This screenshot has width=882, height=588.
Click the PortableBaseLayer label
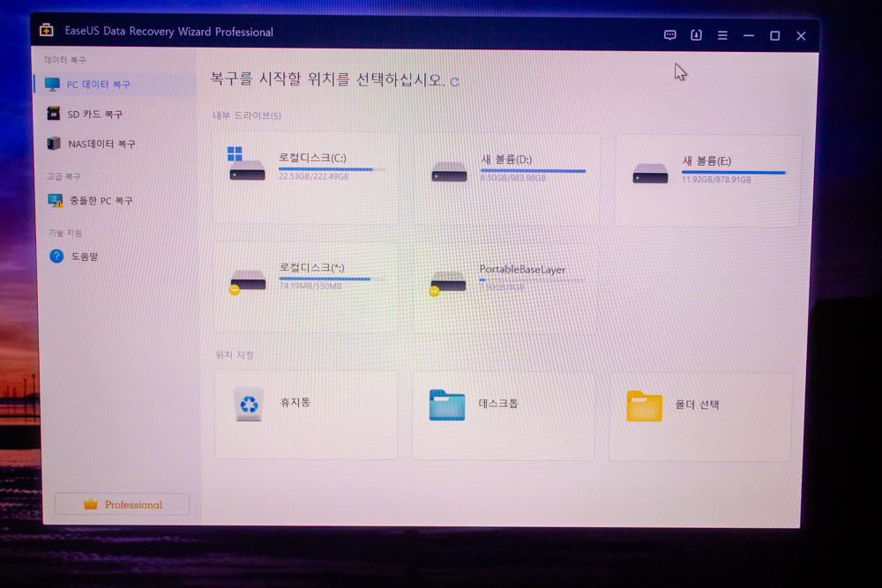click(522, 269)
